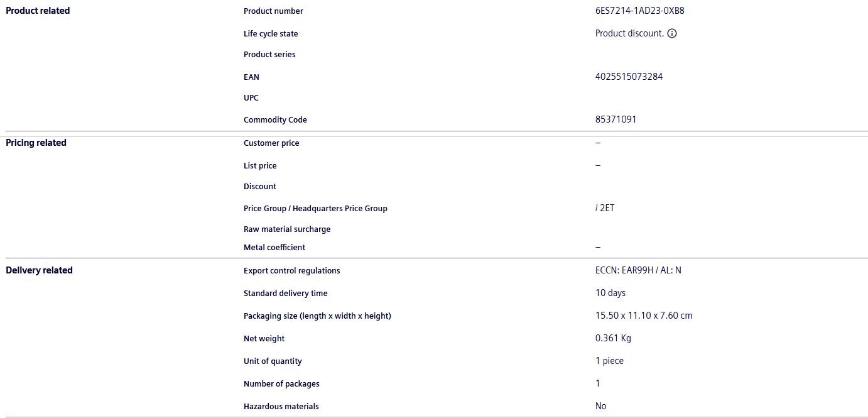Click the packaging size dimensions value
The image size is (868, 418).
pyautogui.click(x=644, y=316)
